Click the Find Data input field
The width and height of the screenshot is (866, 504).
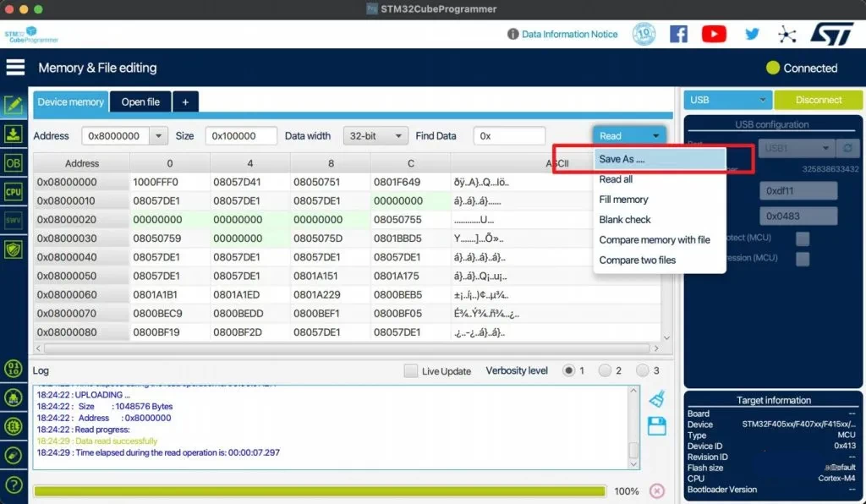click(x=509, y=136)
